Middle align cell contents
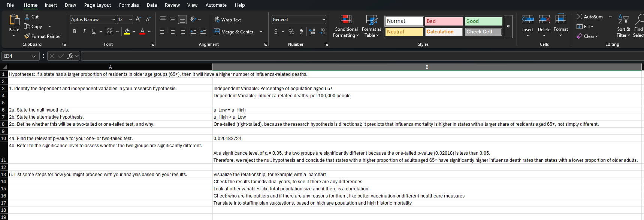Screen dimensions: 644x220 pyautogui.click(x=173, y=19)
